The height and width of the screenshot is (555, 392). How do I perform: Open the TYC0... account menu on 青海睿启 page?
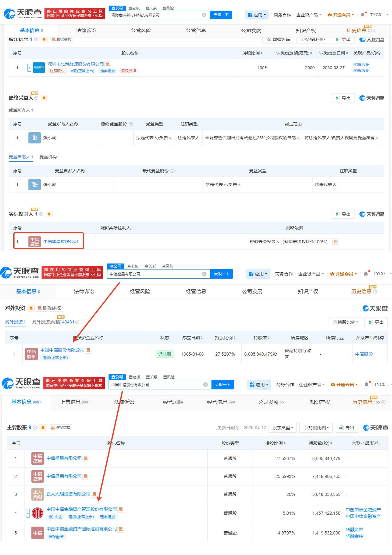[x=379, y=15]
